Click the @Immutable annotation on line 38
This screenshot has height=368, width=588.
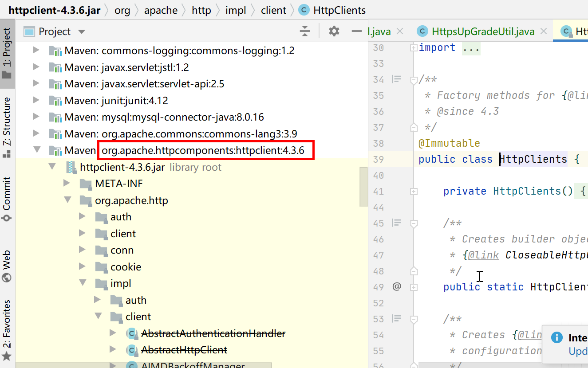point(449,143)
